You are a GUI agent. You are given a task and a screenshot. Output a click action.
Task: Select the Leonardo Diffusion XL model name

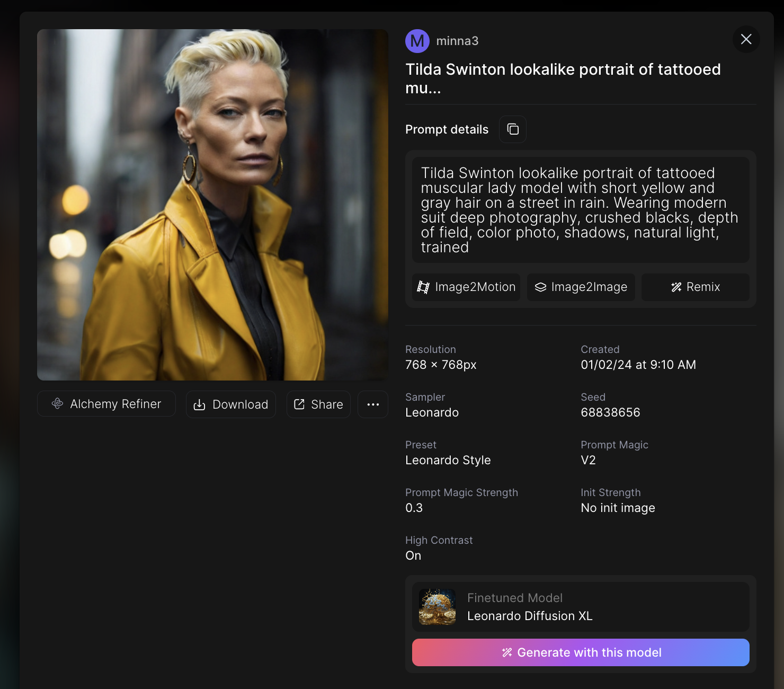coord(530,616)
